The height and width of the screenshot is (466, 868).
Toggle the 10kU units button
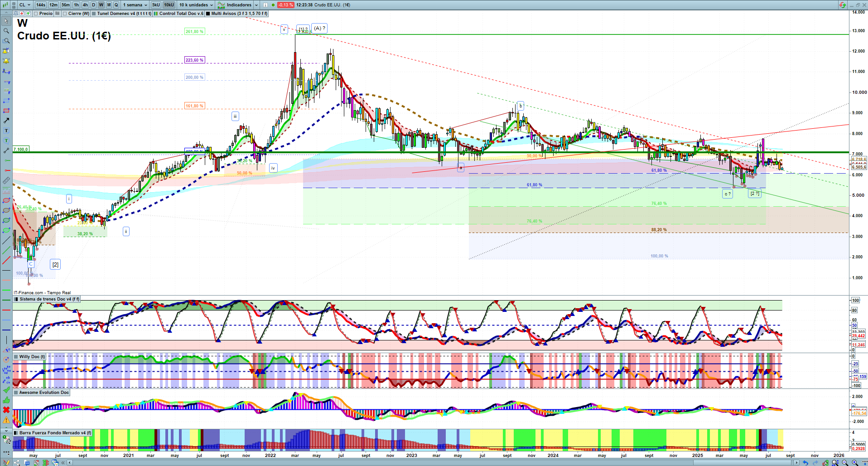[x=169, y=5]
